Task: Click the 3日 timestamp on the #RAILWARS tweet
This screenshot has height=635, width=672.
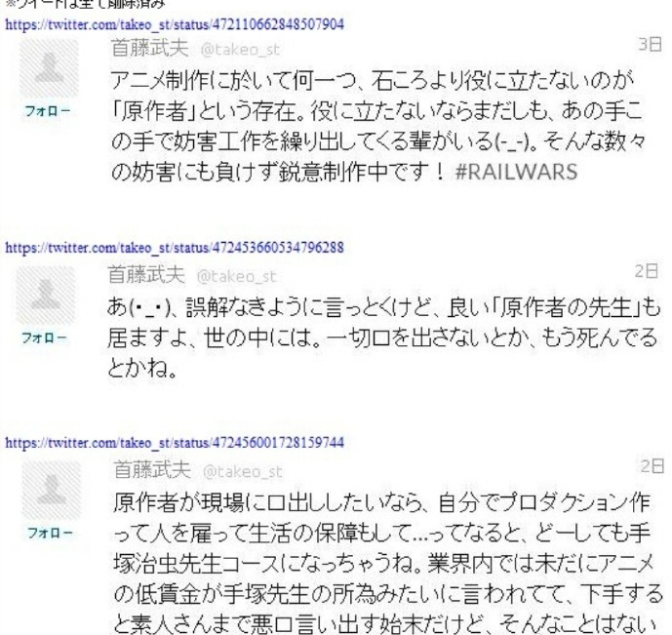Action: pyautogui.click(x=650, y=44)
